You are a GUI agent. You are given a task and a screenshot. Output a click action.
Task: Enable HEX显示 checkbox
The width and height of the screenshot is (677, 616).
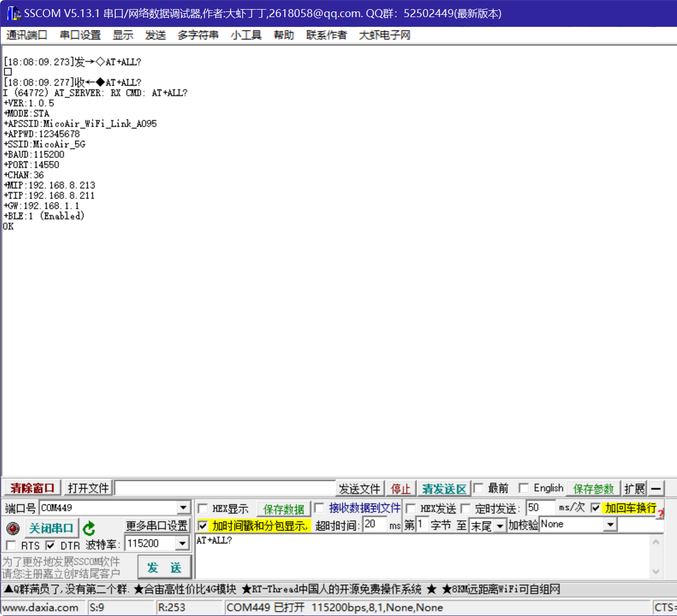click(x=203, y=509)
